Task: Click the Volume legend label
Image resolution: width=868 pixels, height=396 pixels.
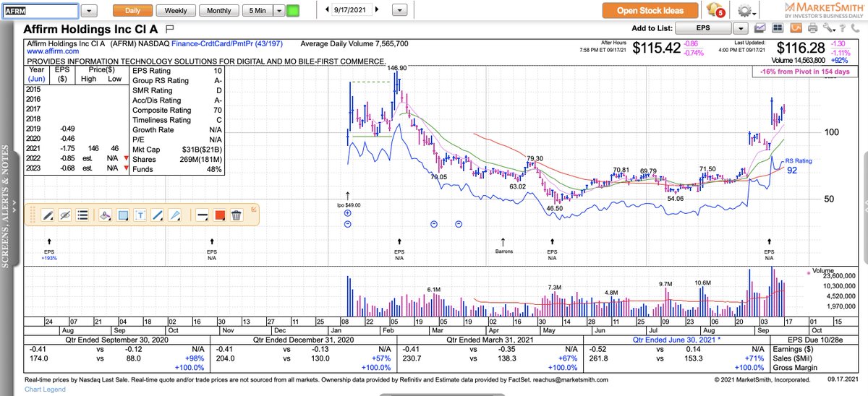Action: click(x=825, y=272)
